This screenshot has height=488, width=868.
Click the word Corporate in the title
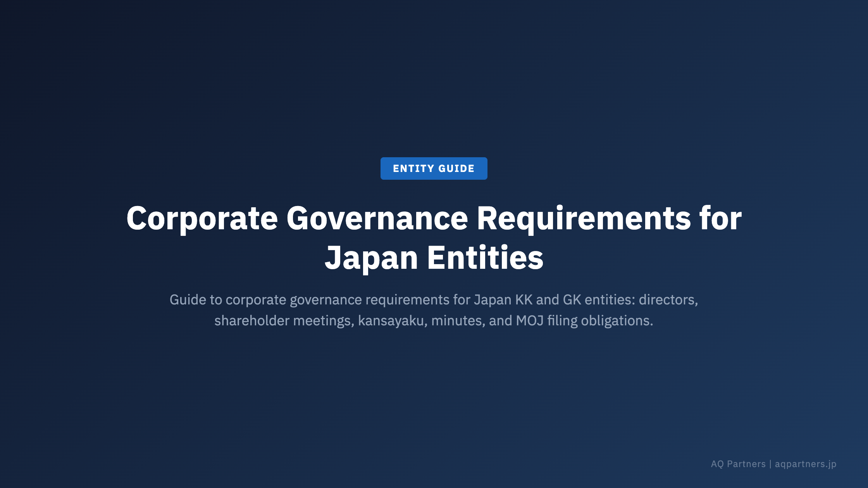(x=202, y=219)
